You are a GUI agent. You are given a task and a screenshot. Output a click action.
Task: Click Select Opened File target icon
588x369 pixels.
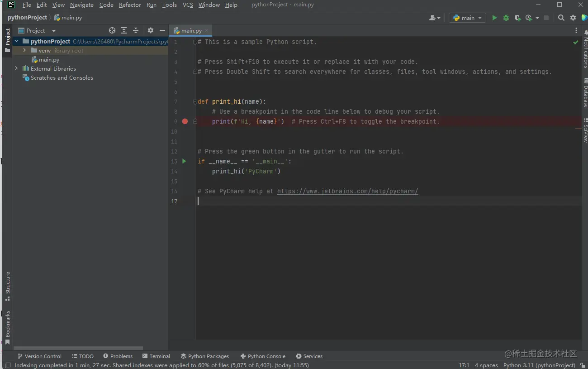[x=112, y=31]
